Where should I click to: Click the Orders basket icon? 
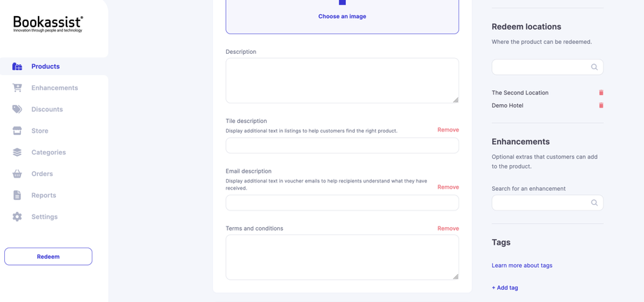[17, 173]
